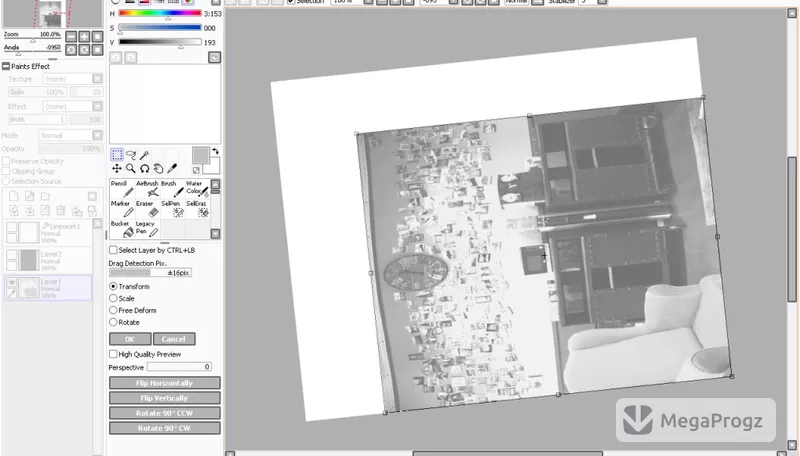Toggle Clipping Group checkbox
The width and height of the screenshot is (800, 456).
coord(6,171)
